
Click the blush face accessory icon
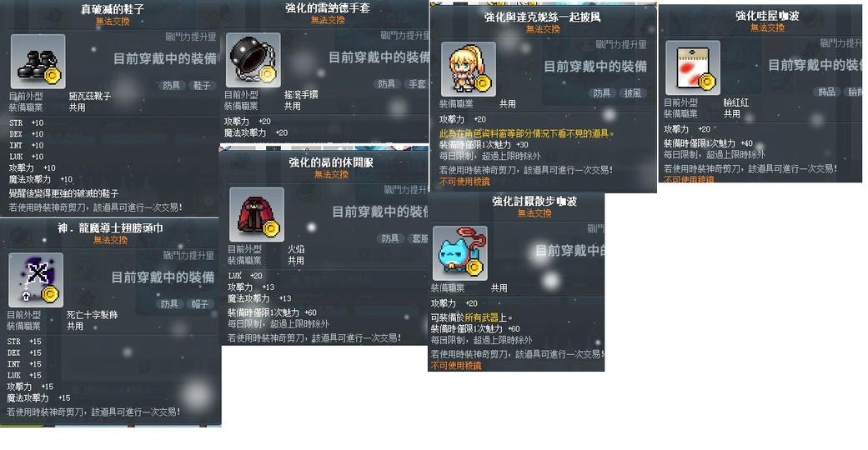(693, 67)
